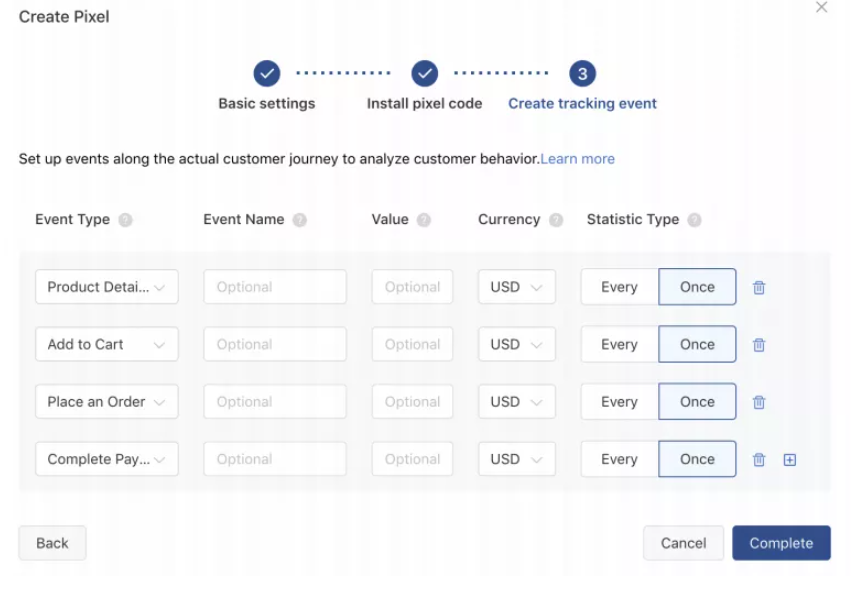Open Complete Payment event type dropdown
This screenshot has height=599, width=855.
pyautogui.click(x=107, y=459)
